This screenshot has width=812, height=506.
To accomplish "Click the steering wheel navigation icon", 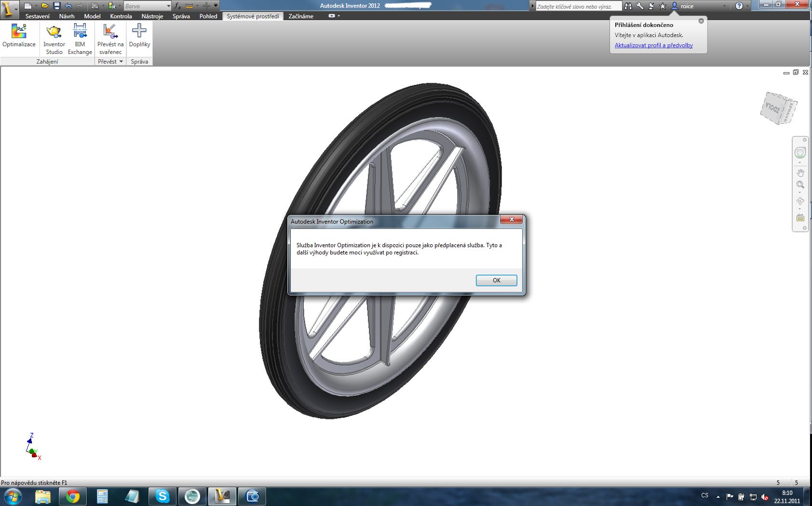I will click(800, 153).
